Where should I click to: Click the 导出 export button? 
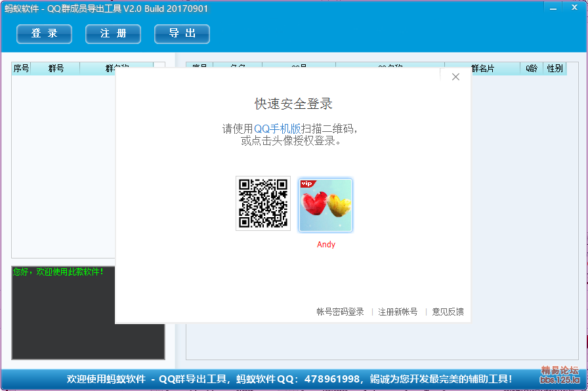tap(182, 33)
